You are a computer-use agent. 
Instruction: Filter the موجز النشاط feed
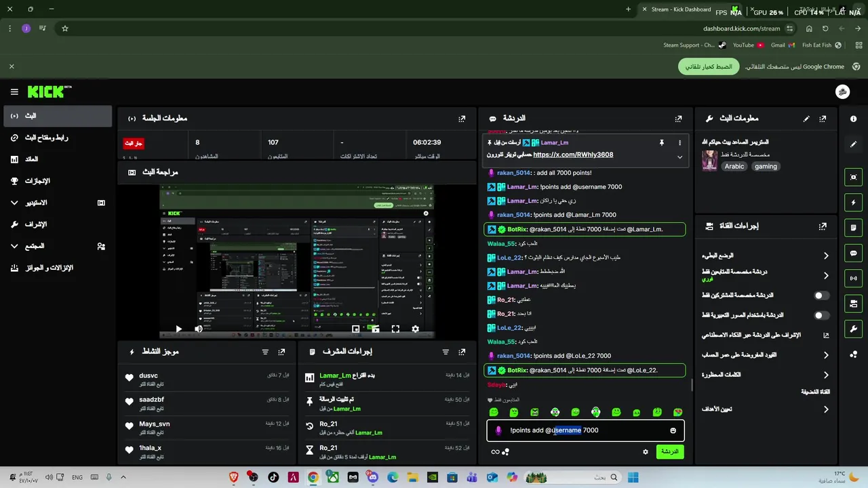pos(265,352)
